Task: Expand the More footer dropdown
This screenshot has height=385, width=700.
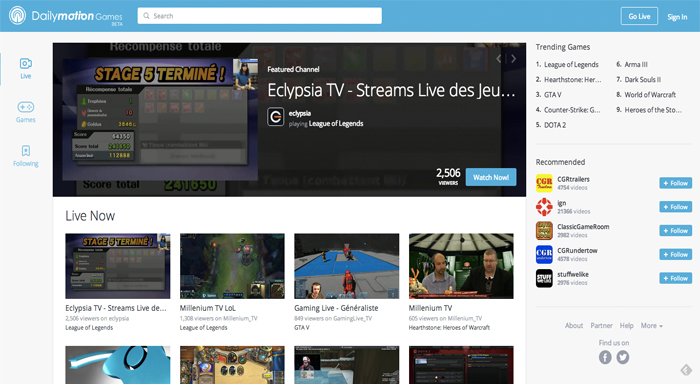Action: coord(652,326)
